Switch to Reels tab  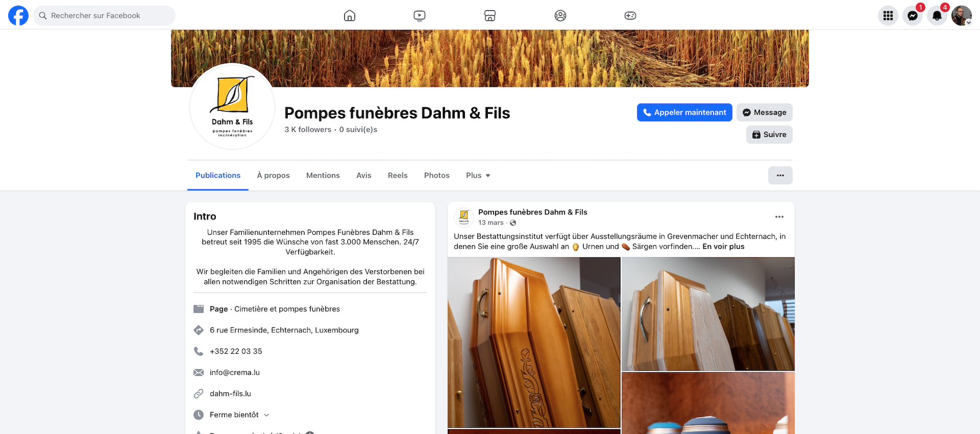pos(398,175)
